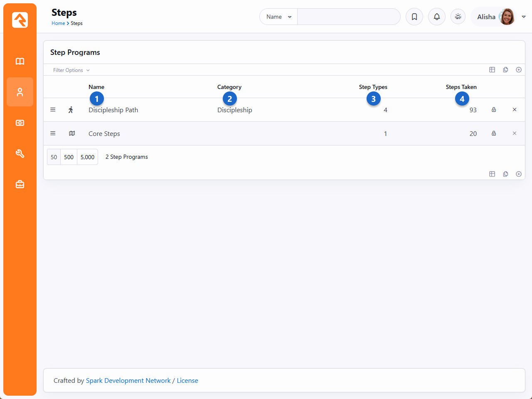Open the Name search type dropdown
Image resolution: width=532 pixels, height=399 pixels.
click(x=278, y=17)
